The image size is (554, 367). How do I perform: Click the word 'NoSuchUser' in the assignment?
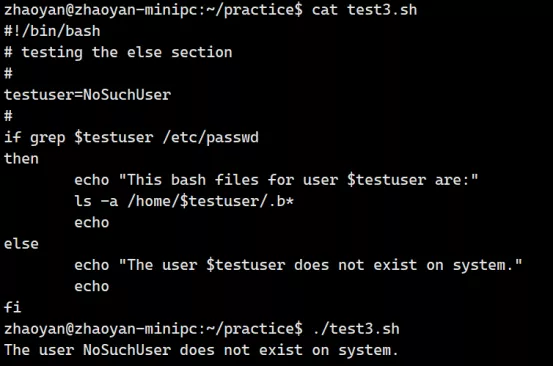click(x=127, y=95)
